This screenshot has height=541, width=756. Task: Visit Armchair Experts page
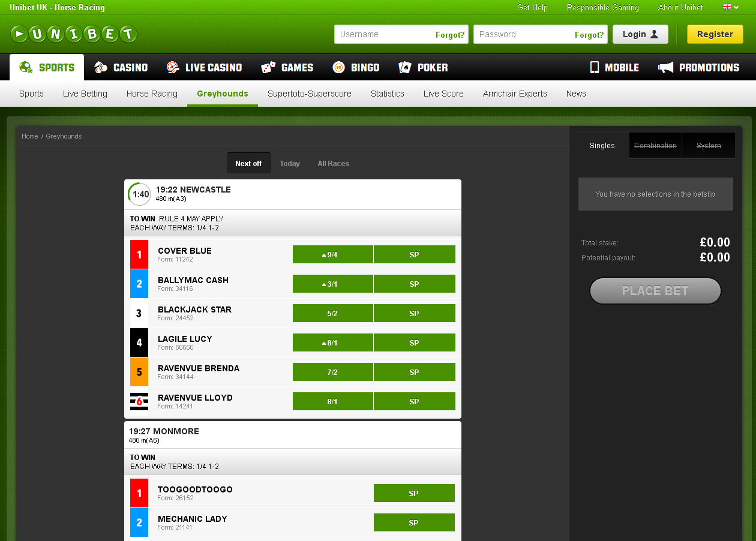tap(515, 94)
